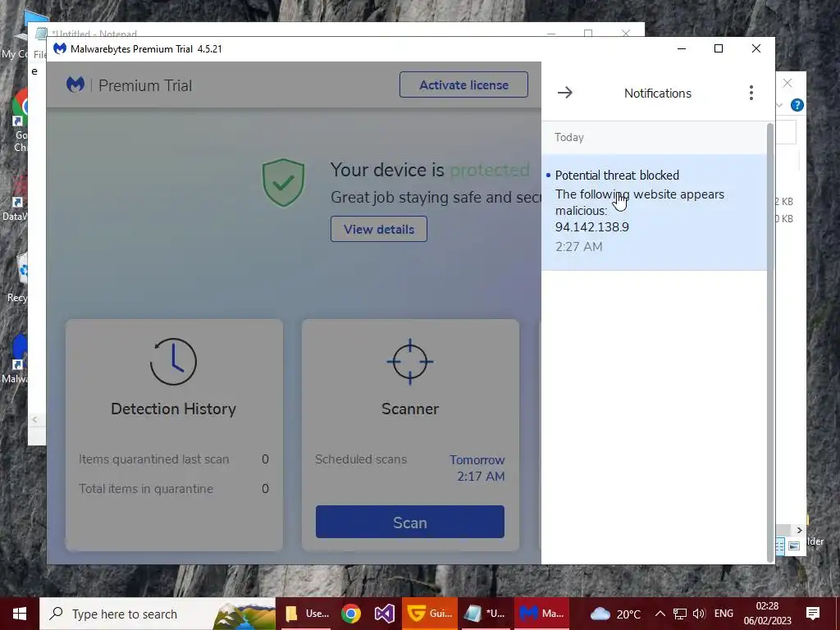
Task: Click the taskbar search box
Action: [157, 614]
